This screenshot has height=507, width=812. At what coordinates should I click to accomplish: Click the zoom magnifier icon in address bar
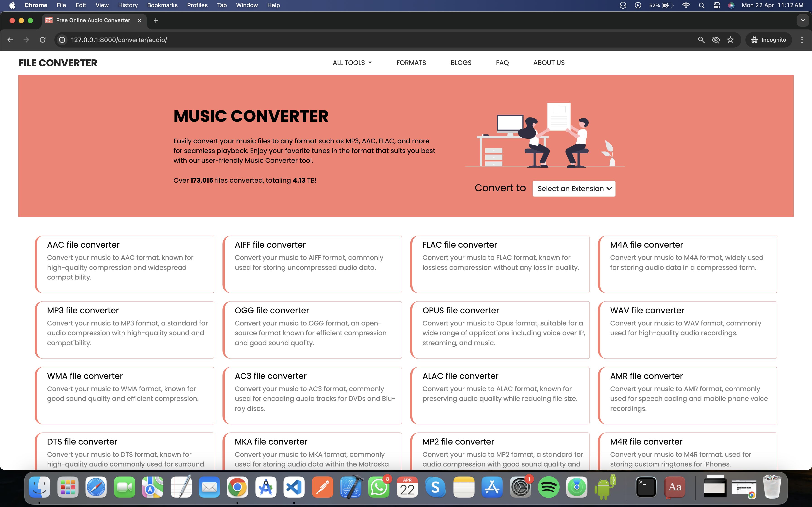pyautogui.click(x=701, y=40)
